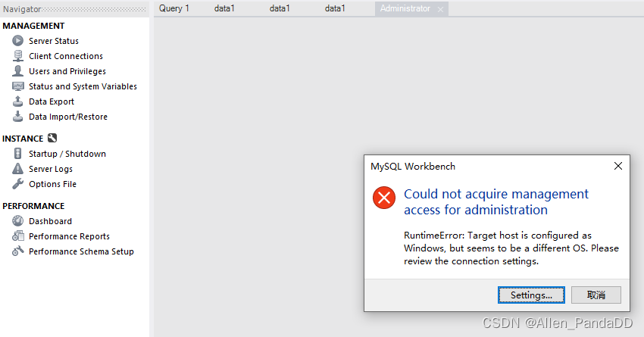Open Client Connections in the navigator

[66, 56]
